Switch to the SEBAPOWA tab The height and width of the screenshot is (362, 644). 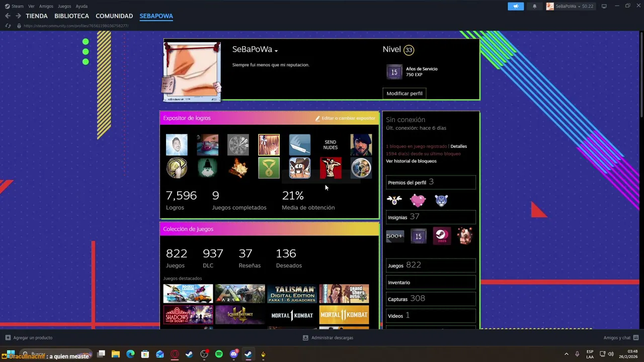coord(156,16)
